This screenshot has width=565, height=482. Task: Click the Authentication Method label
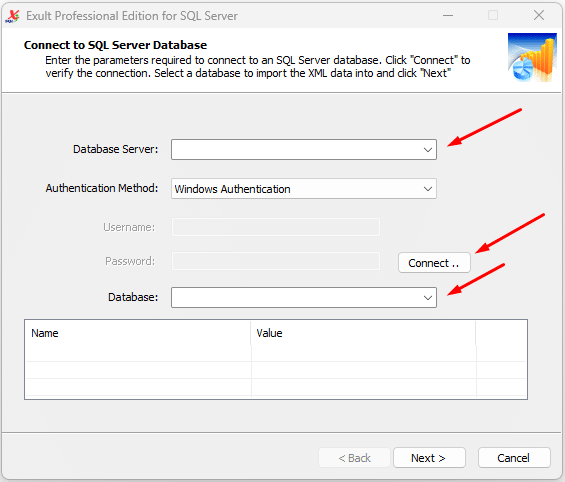[x=102, y=188]
